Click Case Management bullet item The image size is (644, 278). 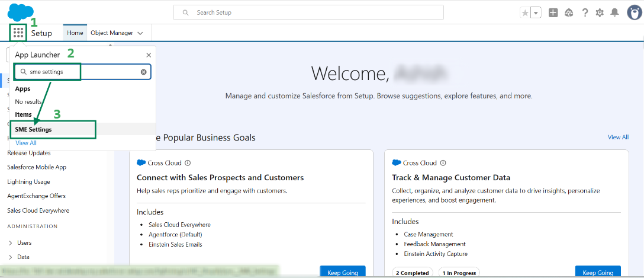coord(429,234)
